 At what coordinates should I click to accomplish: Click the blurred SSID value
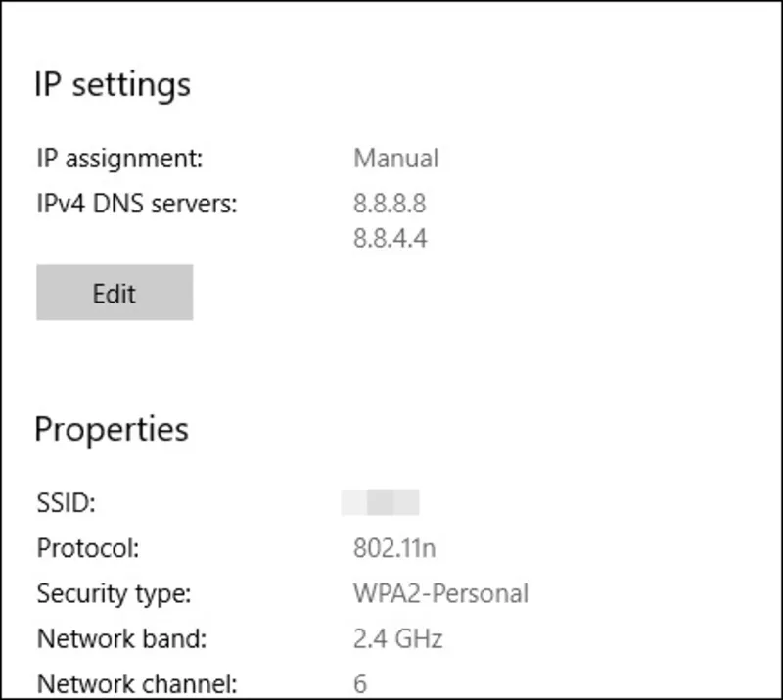pyautogui.click(x=381, y=502)
